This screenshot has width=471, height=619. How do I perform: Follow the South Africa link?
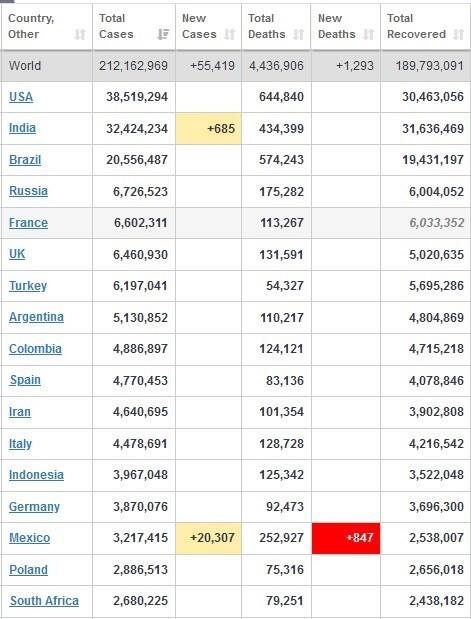tap(44, 601)
